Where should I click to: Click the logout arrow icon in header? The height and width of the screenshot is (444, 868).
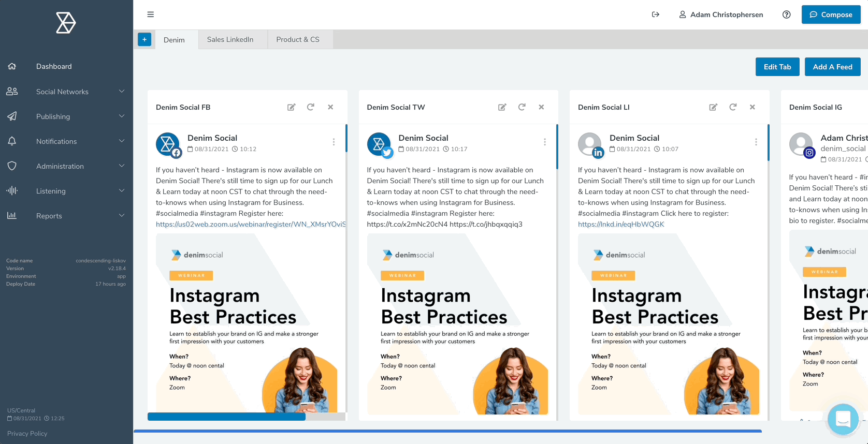(656, 14)
